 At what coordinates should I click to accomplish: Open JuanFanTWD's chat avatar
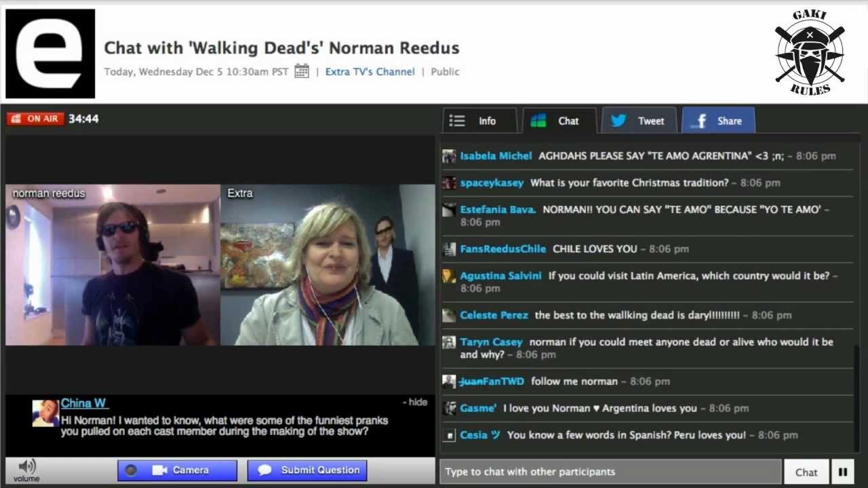coord(449,382)
